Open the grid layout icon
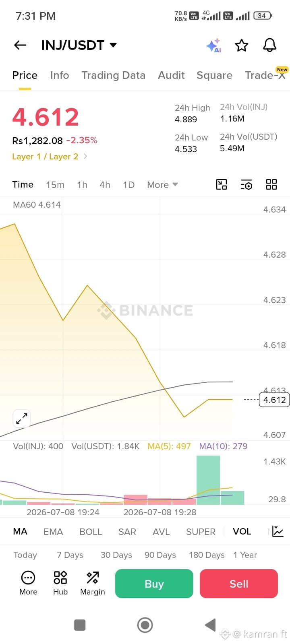The width and height of the screenshot is (290, 644). [x=271, y=184]
